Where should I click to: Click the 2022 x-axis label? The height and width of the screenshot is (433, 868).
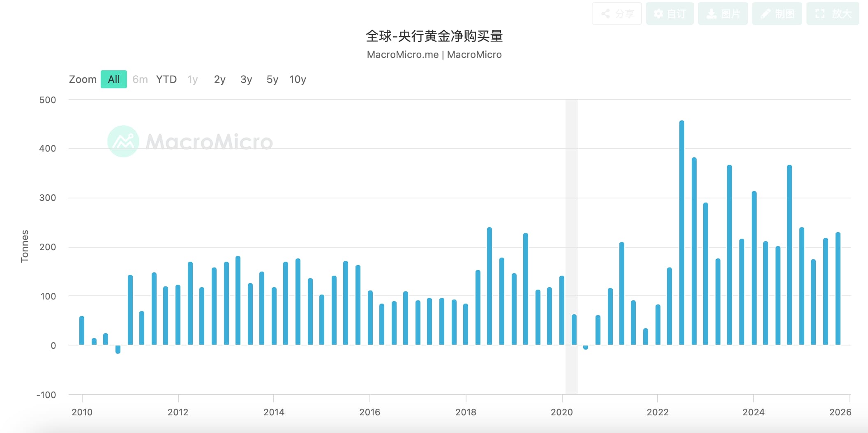pyautogui.click(x=658, y=412)
